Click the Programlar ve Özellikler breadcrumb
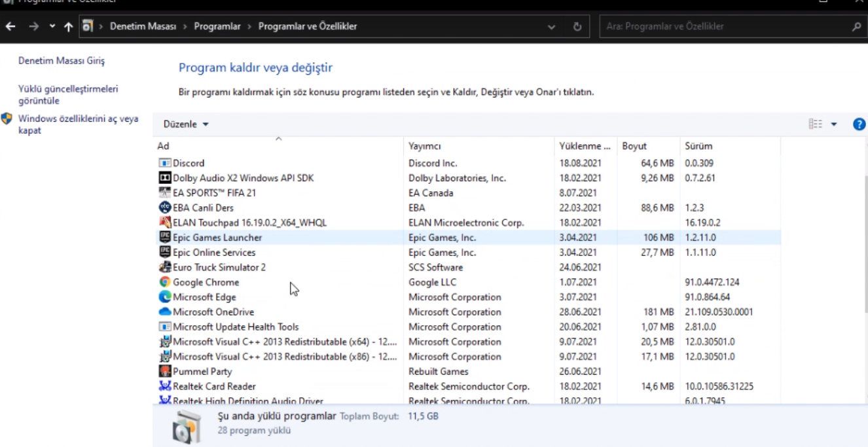Screen dimensions: 868x447 click(x=308, y=27)
